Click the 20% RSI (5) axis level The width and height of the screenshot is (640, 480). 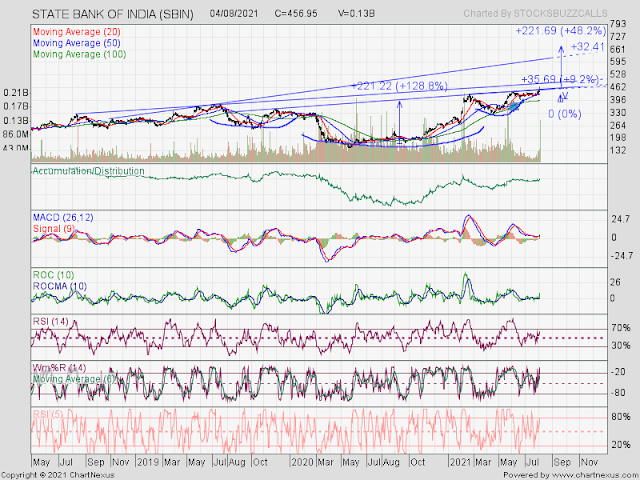(x=621, y=444)
